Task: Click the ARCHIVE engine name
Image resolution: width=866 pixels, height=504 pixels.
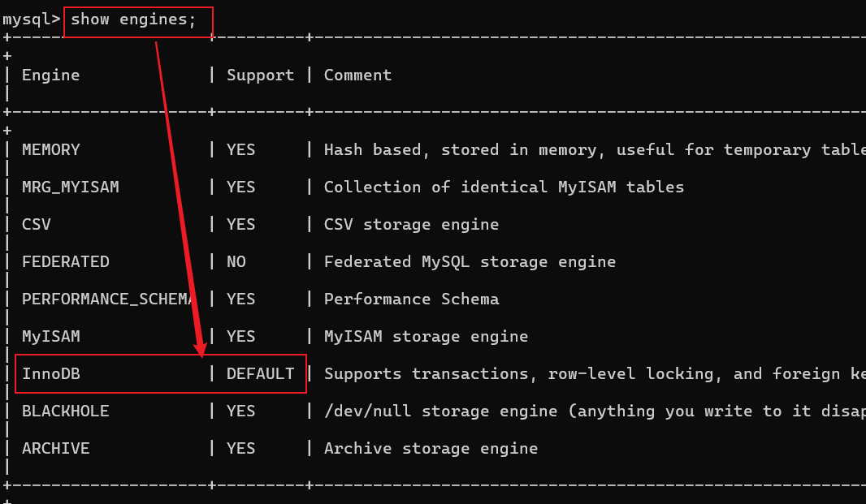Action: click(x=55, y=448)
